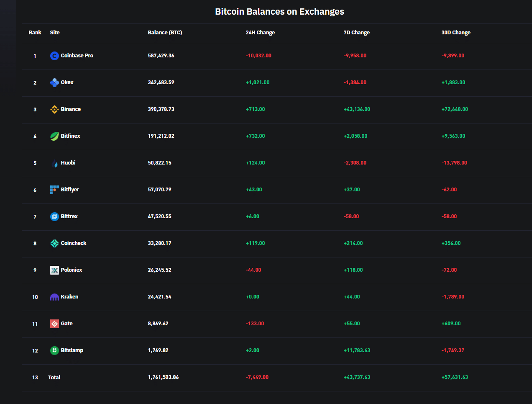532x404 pixels.
Task: Click the Binance logo icon
Action: click(54, 109)
